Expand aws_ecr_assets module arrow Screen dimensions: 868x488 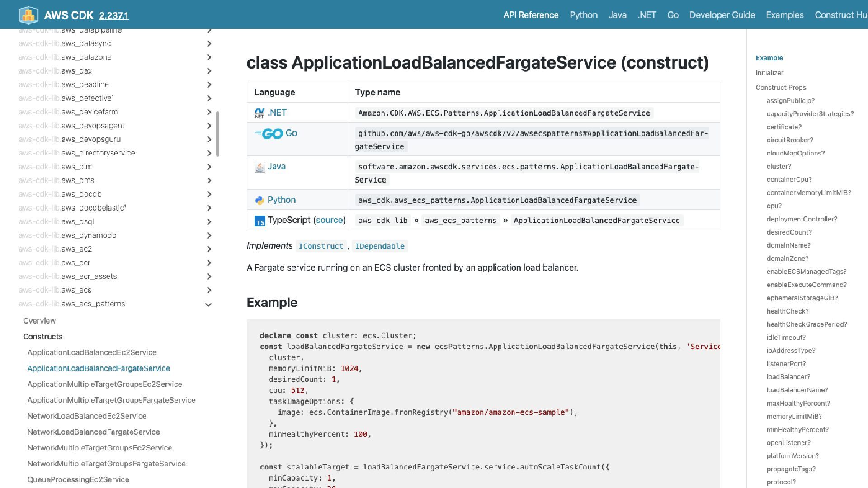209,277
